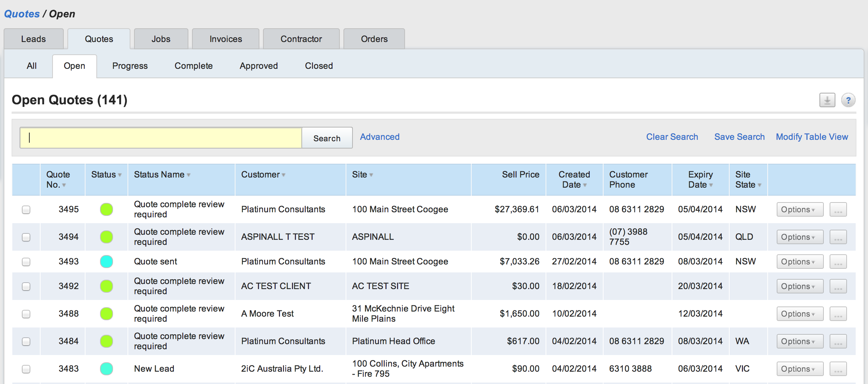Select the Approved sub-tab
The image size is (868, 384).
259,66
